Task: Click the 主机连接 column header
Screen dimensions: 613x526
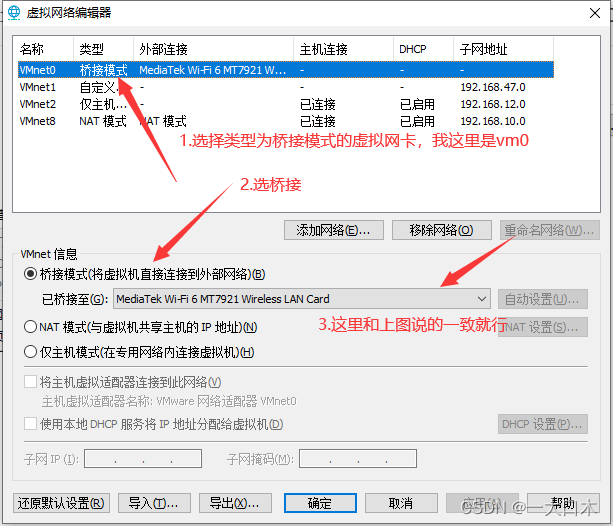Action: click(x=343, y=49)
